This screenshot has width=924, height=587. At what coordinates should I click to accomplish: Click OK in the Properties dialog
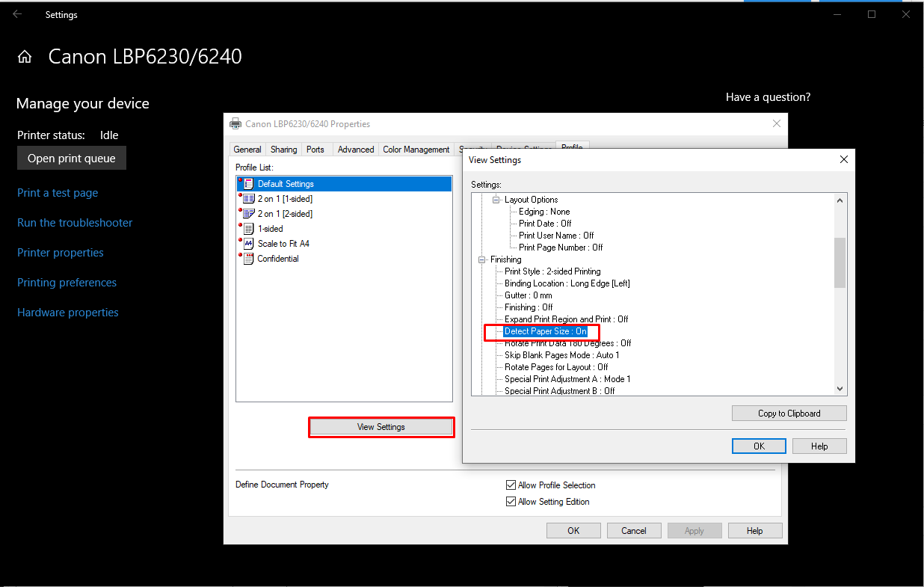(573, 531)
